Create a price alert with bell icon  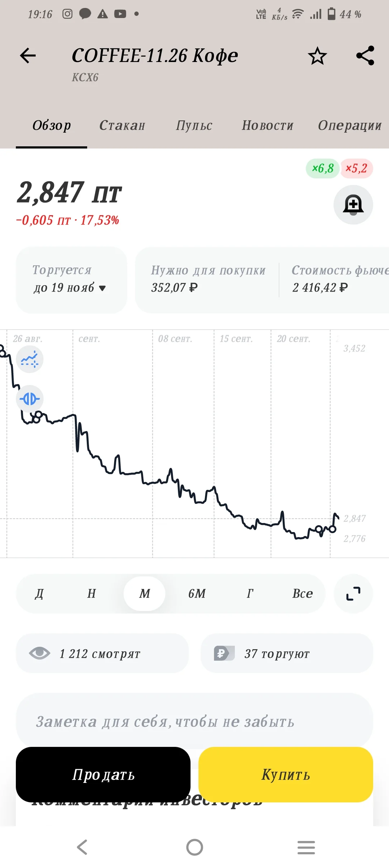pos(353,205)
